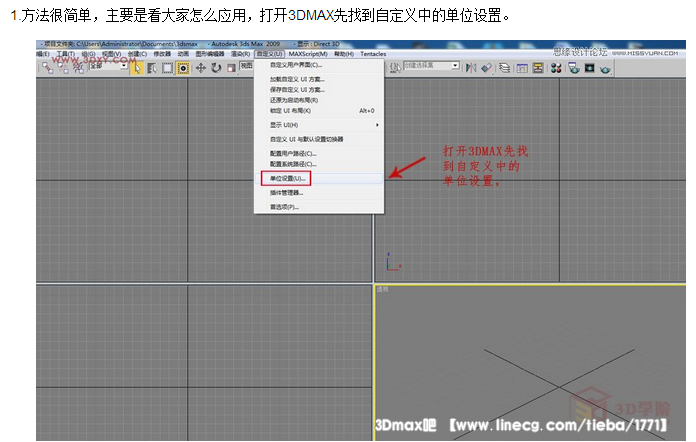
Task: Open the Select by Name tool
Action: click(x=152, y=68)
